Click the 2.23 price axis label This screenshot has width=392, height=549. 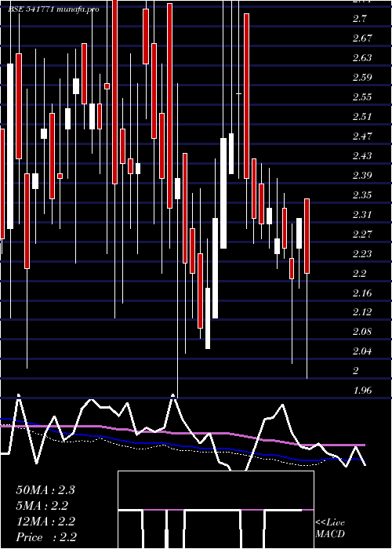(x=362, y=253)
